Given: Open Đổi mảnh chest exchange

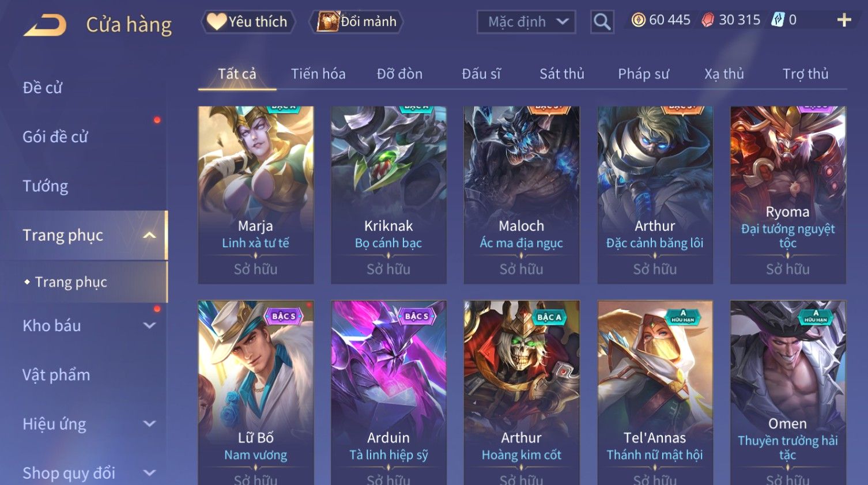Looking at the screenshot, I should pyautogui.click(x=357, y=22).
